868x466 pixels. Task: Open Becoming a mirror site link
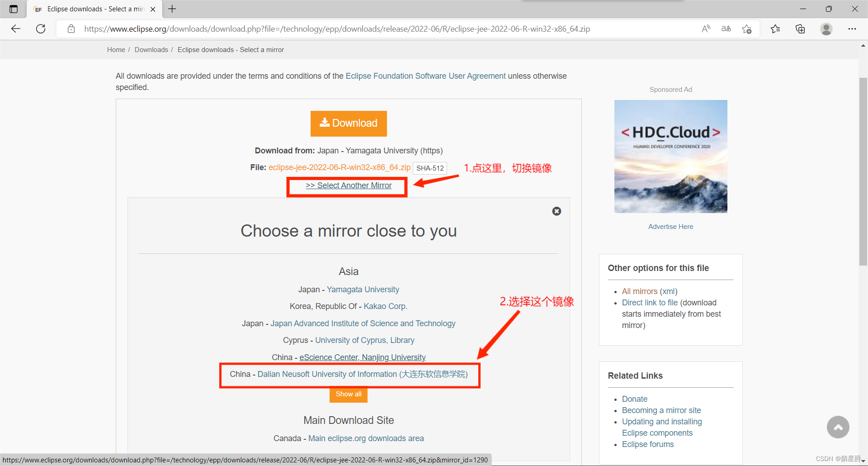coord(661,410)
